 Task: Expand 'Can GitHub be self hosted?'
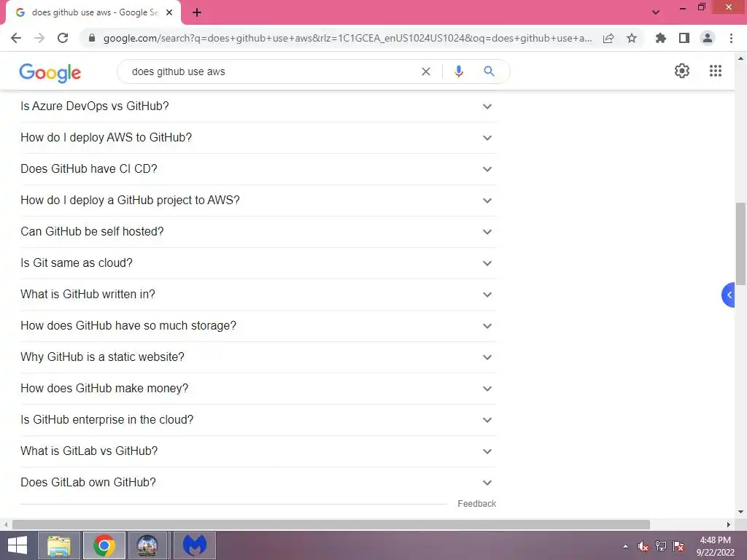click(258, 232)
